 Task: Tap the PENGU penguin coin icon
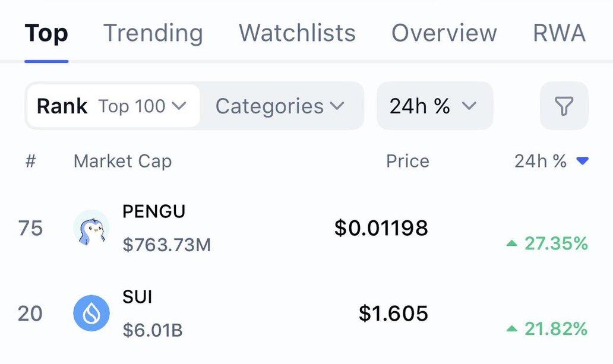point(91,228)
